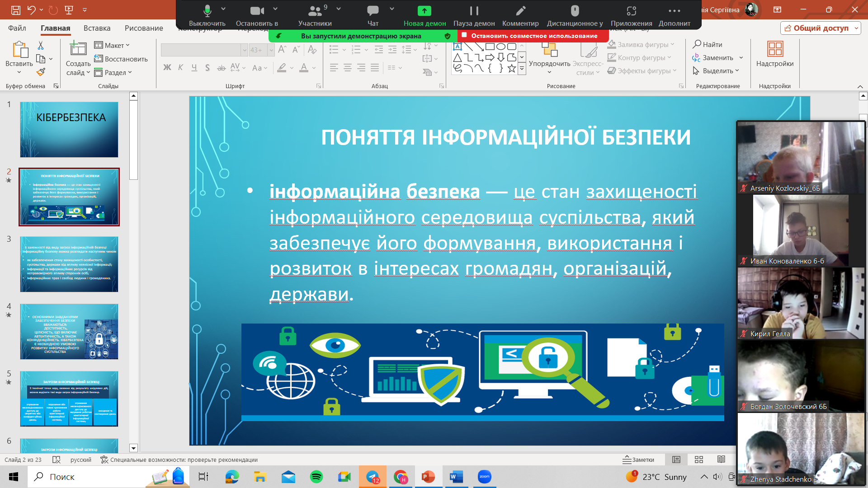
Task: Open the Рисование ribbon tab
Action: 144,28
